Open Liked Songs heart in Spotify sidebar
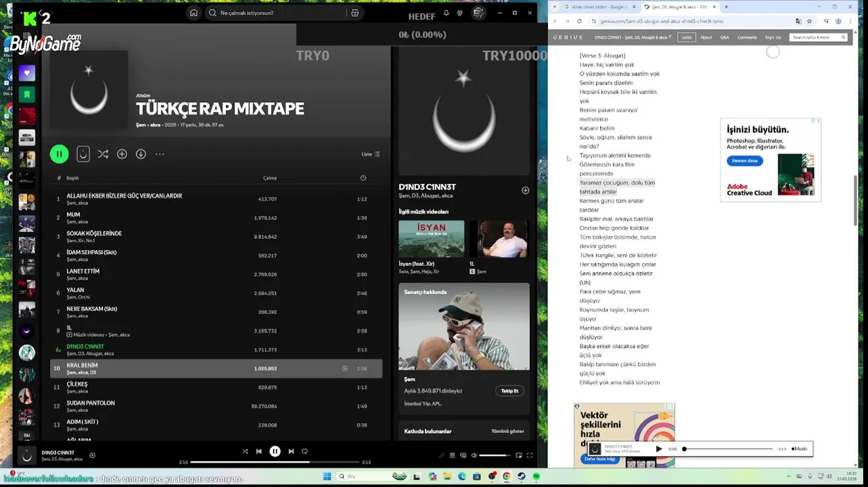This screenshot has height=487, width=868. pyautogui.click(x=26, y=73)
